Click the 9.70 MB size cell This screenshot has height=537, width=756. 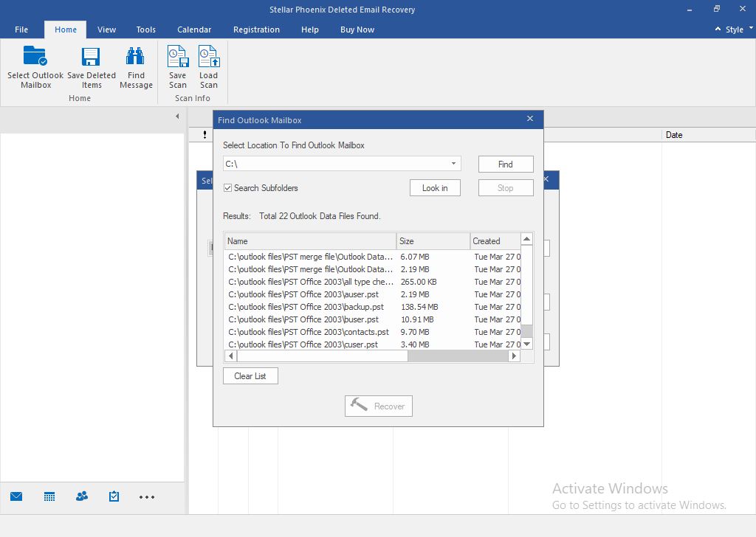click(415, 332)
